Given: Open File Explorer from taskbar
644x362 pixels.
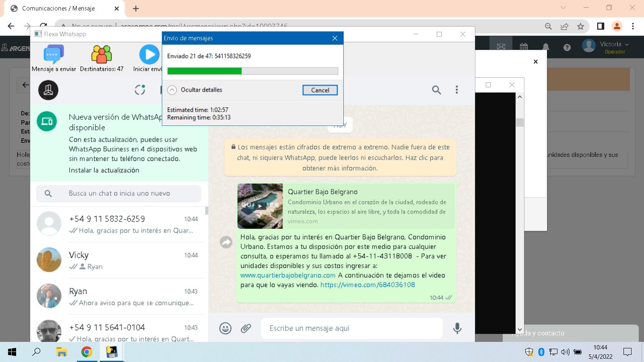Looking at the screenshot, I should [x=61, y=352].
